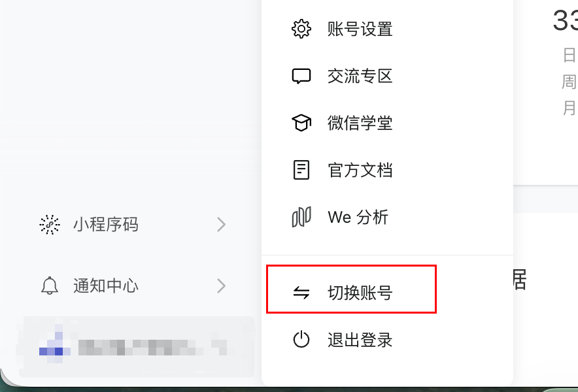Viewport: 578px width, 392px height.
Task: Click the gear icon for 账号设置
Action: point(301,29)
